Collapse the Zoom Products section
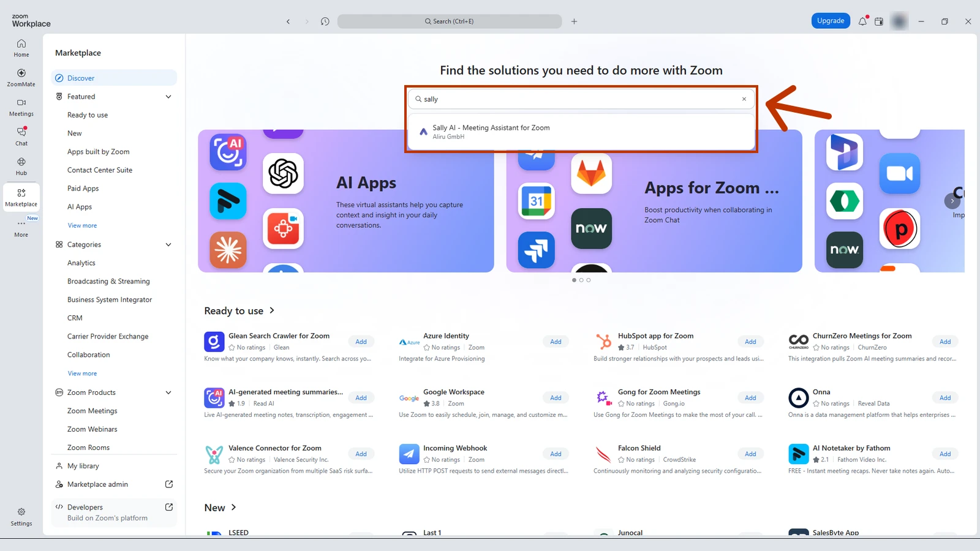 [x=168, y=392]
